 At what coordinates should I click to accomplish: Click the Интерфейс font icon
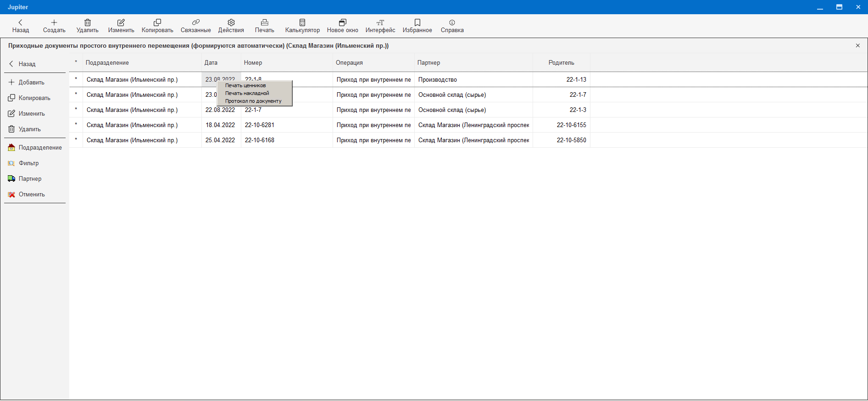[x=380, y=22]
